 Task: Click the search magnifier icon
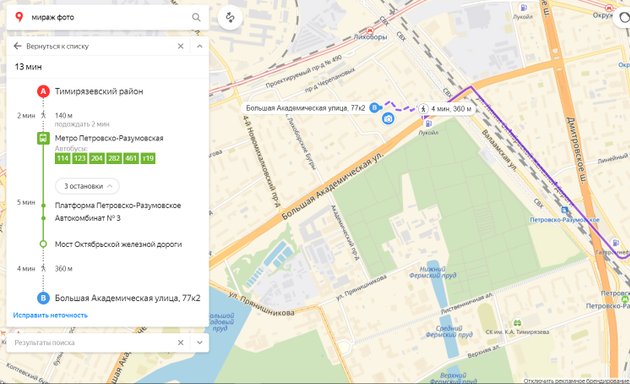(x=196, y=17)
